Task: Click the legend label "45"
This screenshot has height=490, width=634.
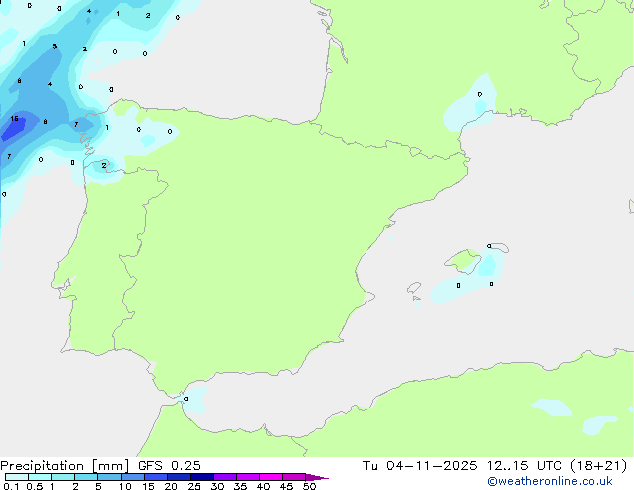Action: pos(286,486)
